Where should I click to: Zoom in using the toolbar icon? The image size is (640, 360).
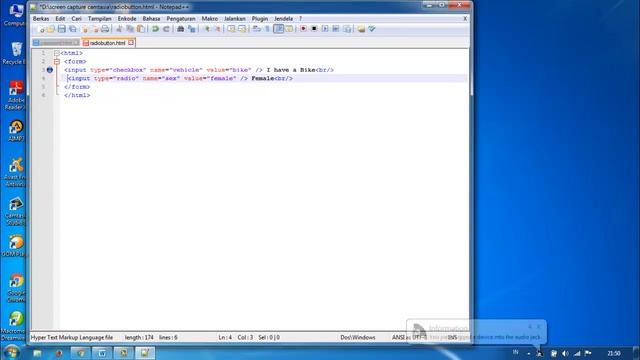coord(208,29)
